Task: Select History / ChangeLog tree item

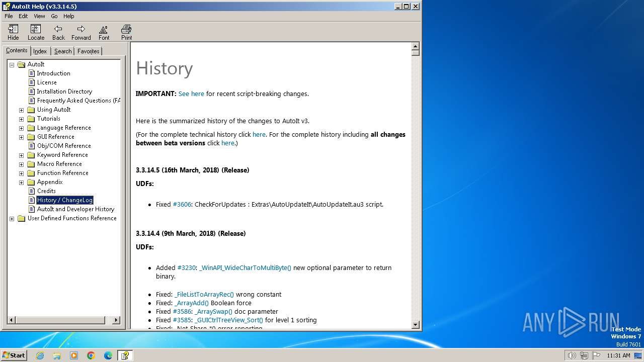Action: (x=65, y=200)
